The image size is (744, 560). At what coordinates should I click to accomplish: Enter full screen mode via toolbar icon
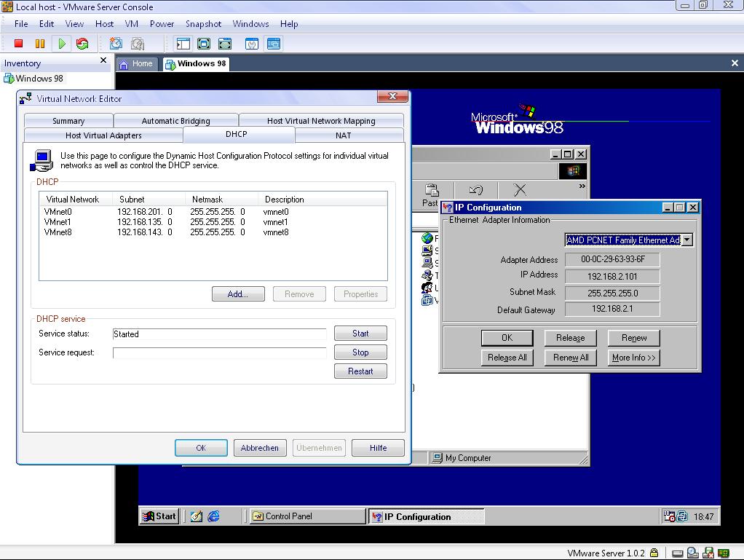click(204, 44)
